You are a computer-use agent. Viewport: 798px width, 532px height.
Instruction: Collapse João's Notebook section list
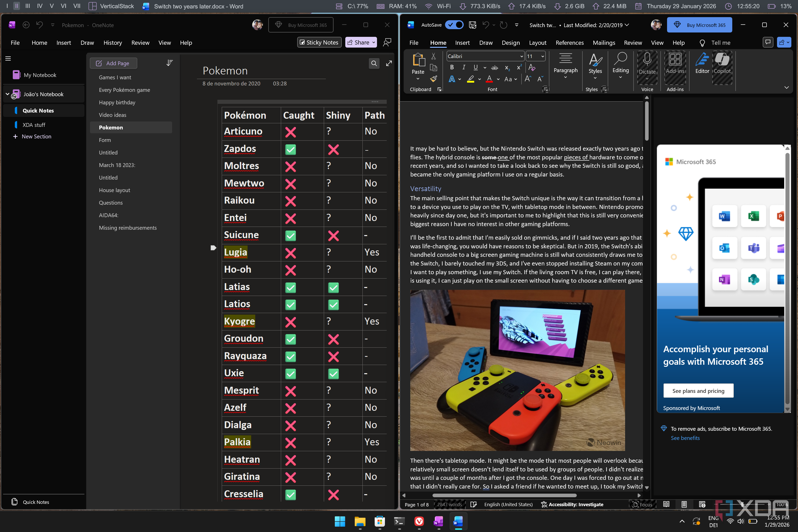tap(7, 94)
